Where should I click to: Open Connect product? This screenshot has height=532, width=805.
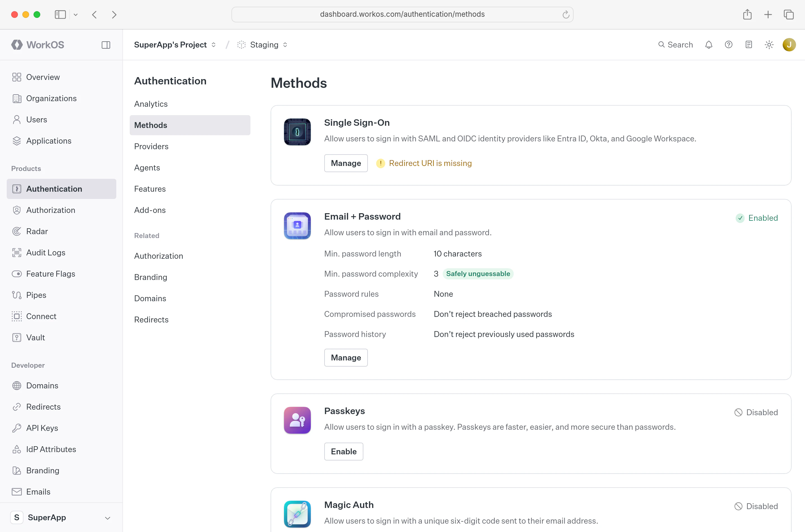coord(61,316)
